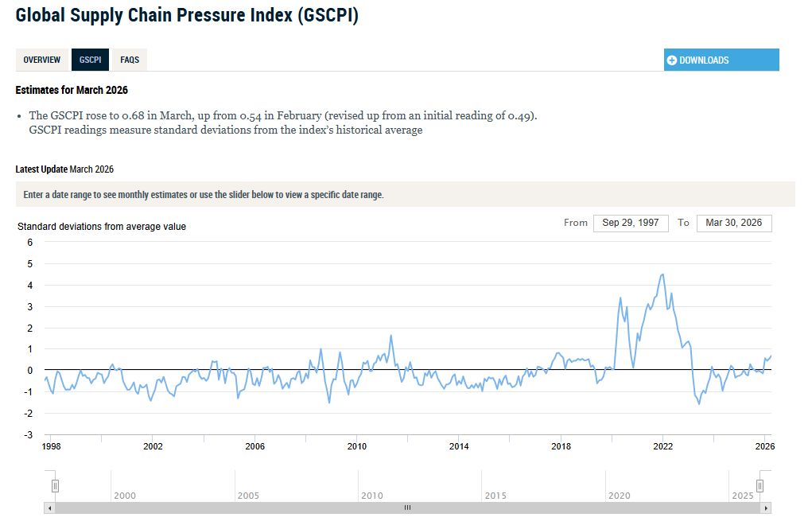
Task: Click the chart's highest peak near 2022
Action: [662, 274]
